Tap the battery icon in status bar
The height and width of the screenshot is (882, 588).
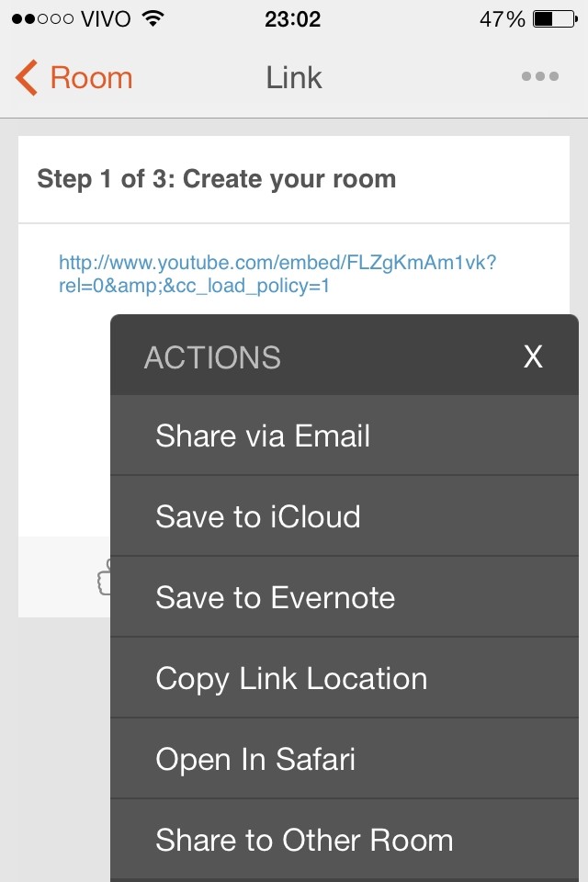click(x=554, y=19)
